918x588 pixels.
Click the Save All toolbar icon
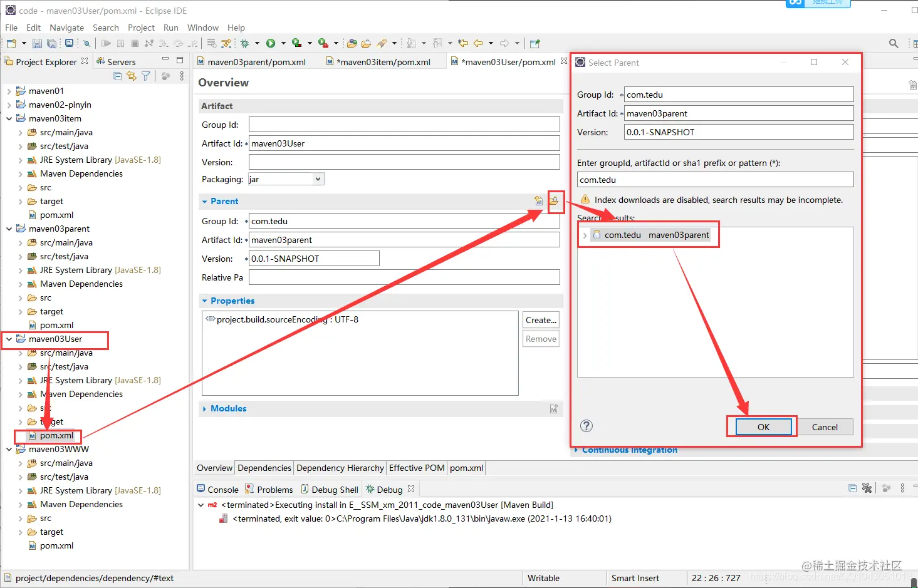(51, 43)
